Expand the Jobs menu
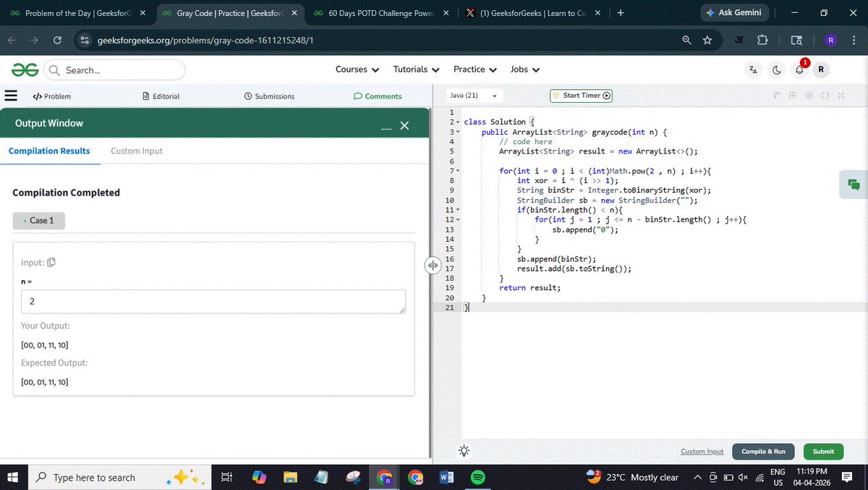This screenshot has width=868, height=490. [524, 69]
